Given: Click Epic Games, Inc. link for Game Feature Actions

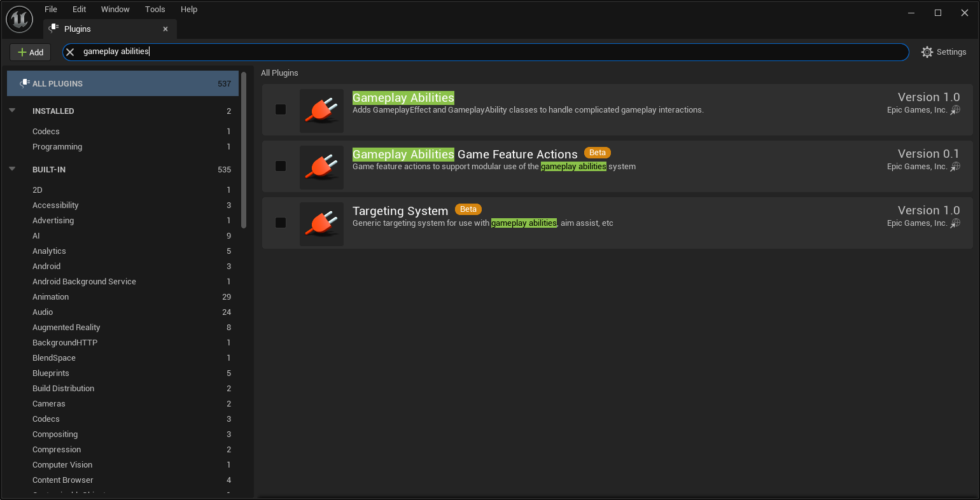Looking at the screenshot, I should pos(917,167).
